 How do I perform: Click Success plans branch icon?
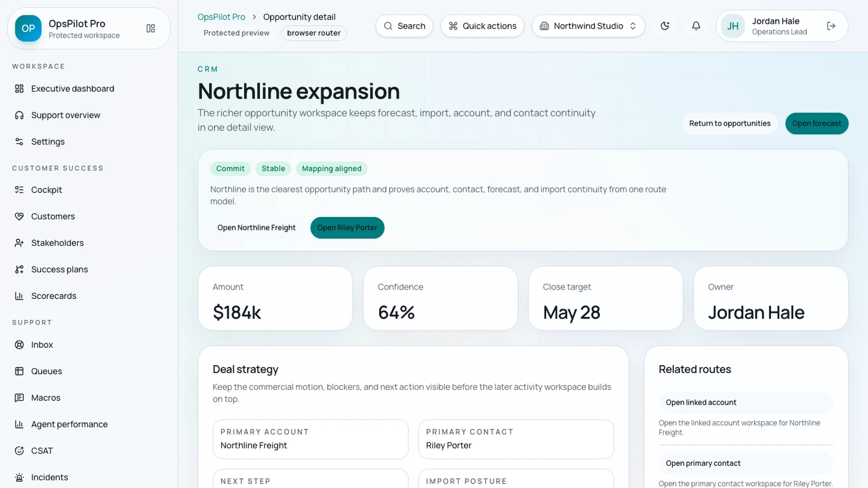[x=19, y=269]
